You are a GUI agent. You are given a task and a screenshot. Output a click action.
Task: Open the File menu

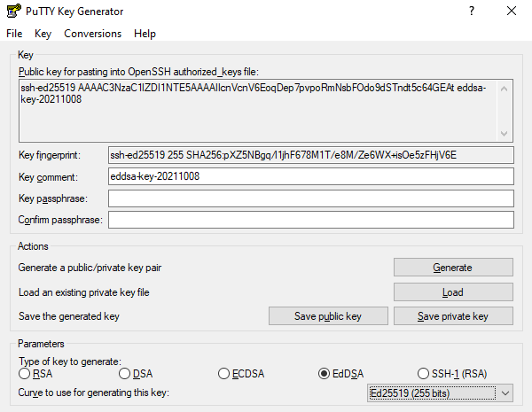click(14, 34)
